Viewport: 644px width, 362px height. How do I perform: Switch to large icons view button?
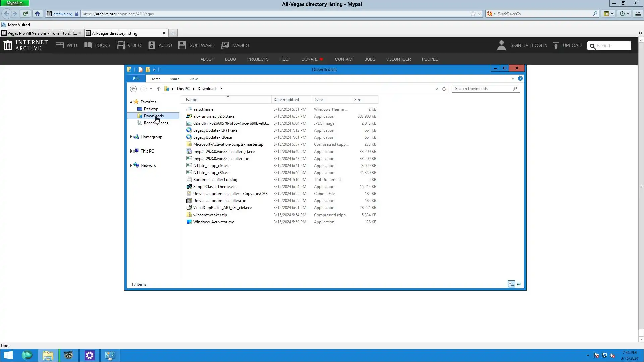coord(519,284)
